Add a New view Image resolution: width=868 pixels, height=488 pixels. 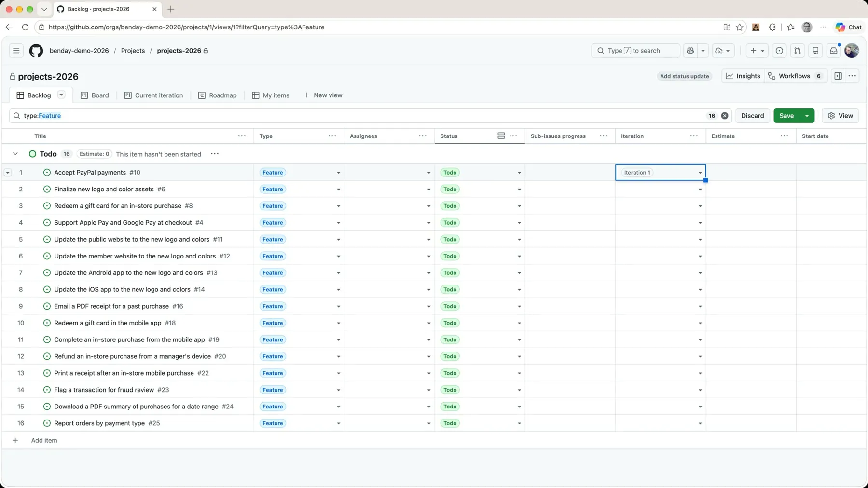pyautogui.click(x=323, y=95)
